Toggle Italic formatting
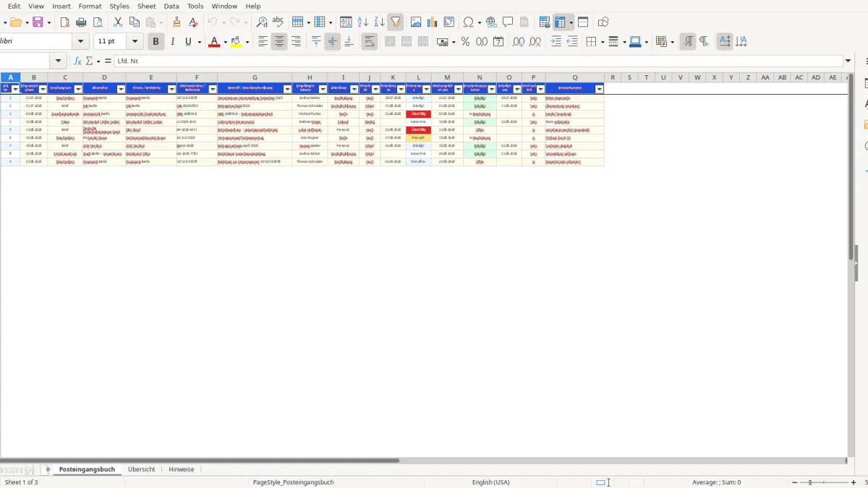Viewport: 868px width, 488px height. tap(172, 42)
